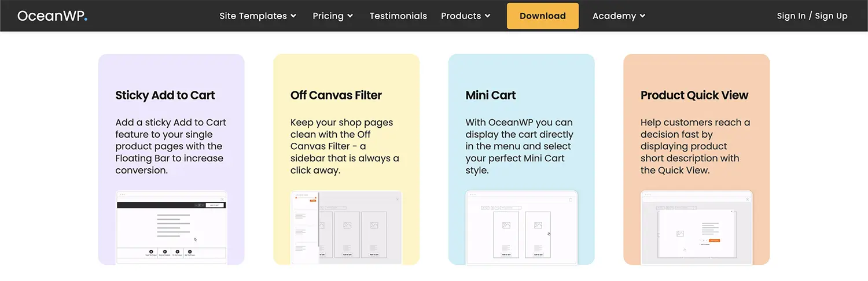Click the OceanWP logo

coord(52,16)
